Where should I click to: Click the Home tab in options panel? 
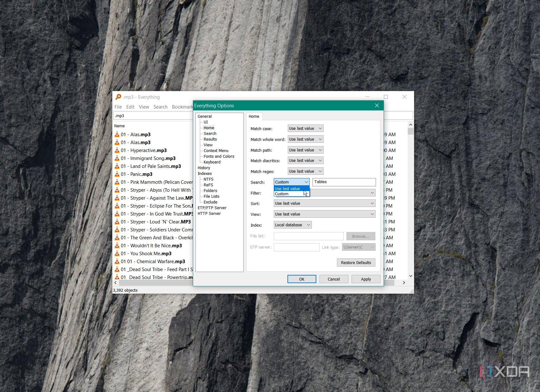[254, 116]
